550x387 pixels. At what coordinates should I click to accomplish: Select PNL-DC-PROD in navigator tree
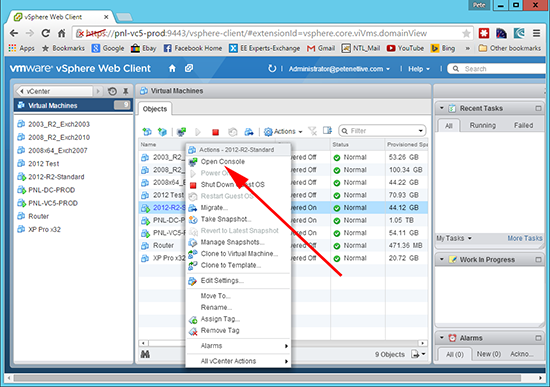click(x=52, y=190)
